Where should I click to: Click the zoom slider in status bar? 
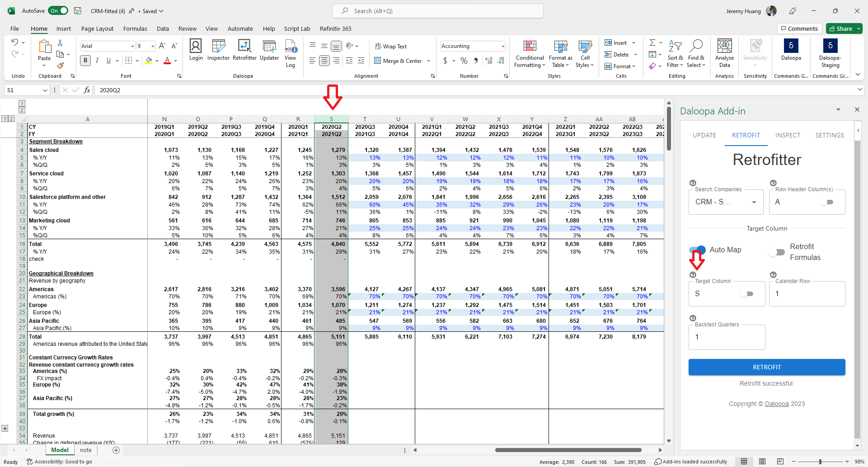pos(820,462)
